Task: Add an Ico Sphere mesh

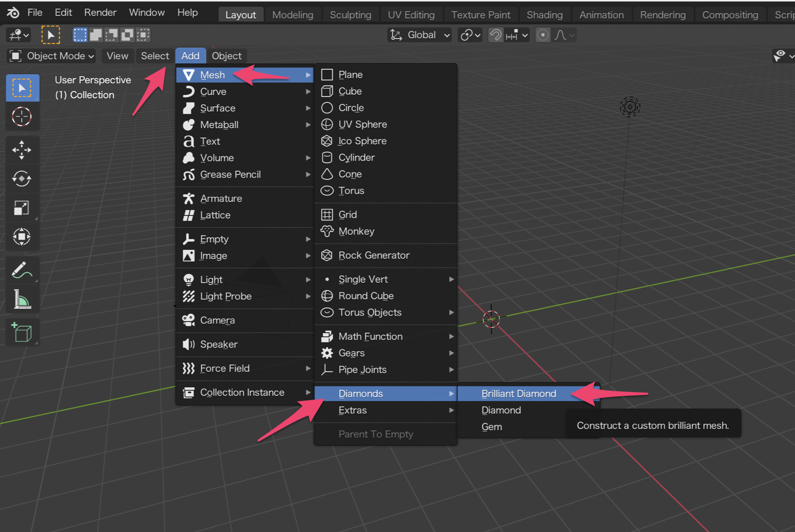Action: coord(386,141)
